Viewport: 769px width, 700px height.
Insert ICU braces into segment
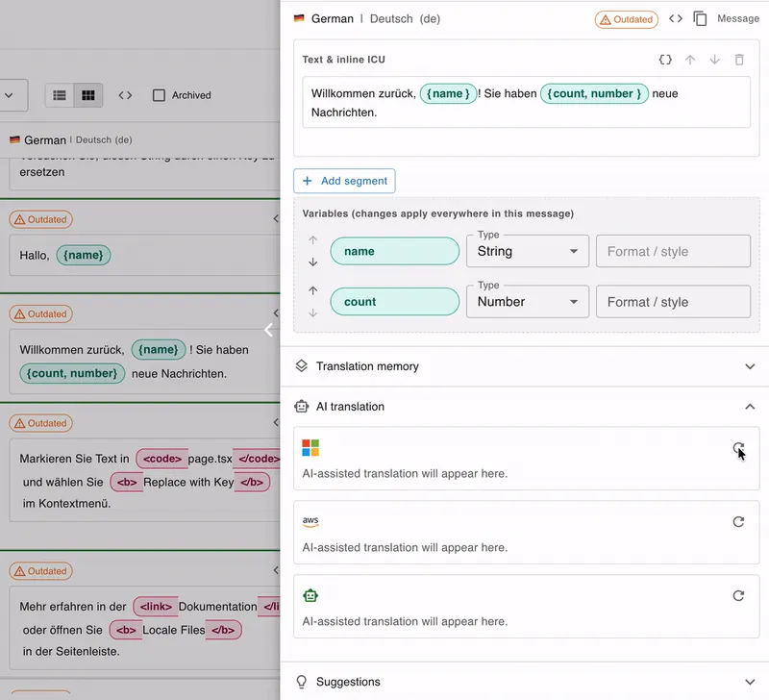point(665,60)
